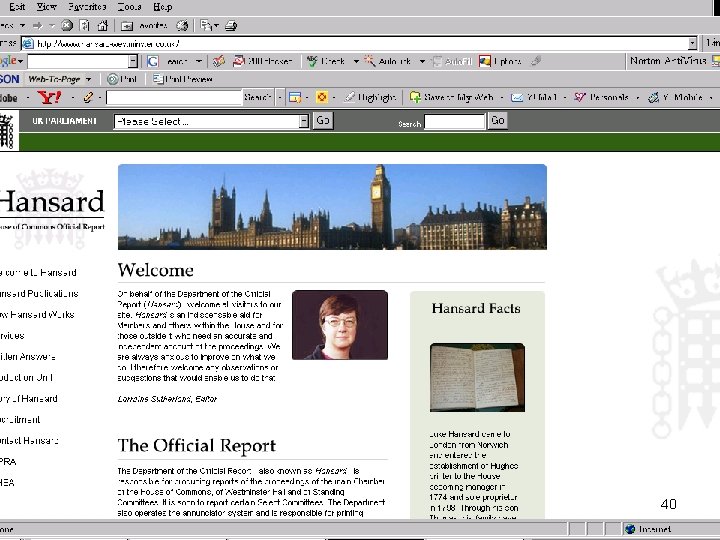Image resolution: width=720 pixels, height=540 pixels.
Task: Click the Forward arrow icon
Action: [x=38, y=25]
